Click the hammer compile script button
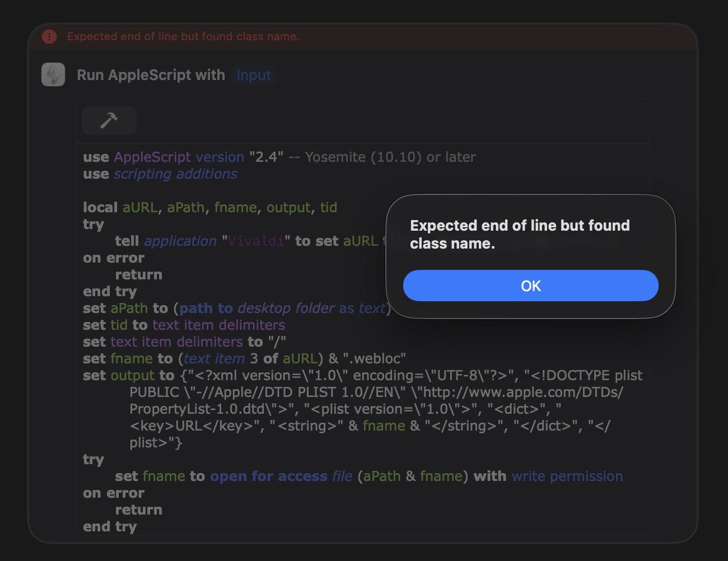The height and width of the screenshot is (561, 728). 109,120
